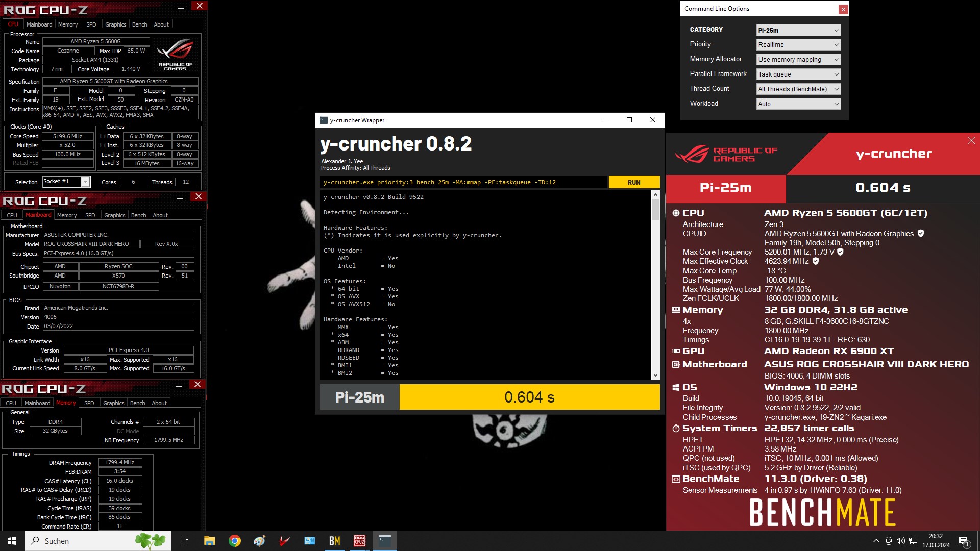Click the CPU chip icon in BenchMate
Screen dimensions: 980x551
coord(676,213)
